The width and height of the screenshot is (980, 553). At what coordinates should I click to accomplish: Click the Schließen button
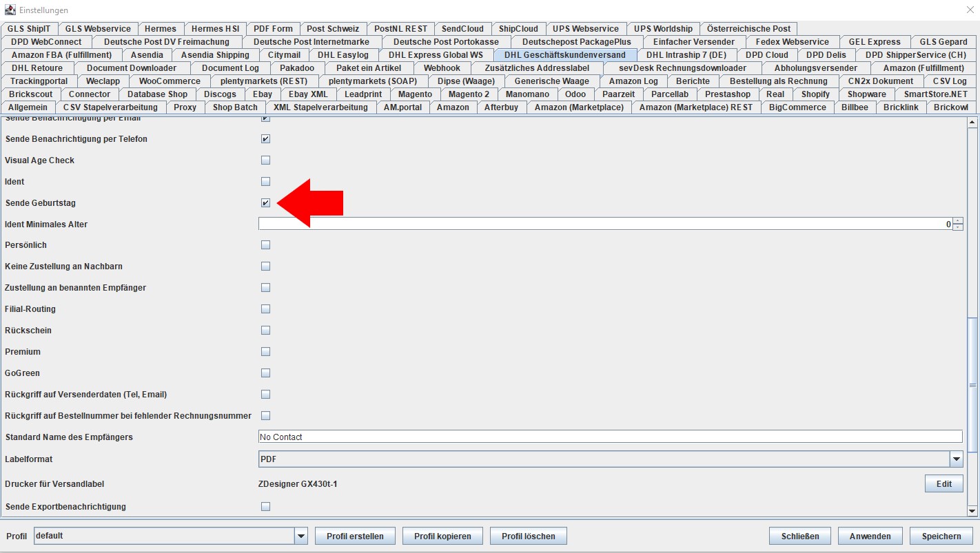(800, 536)
